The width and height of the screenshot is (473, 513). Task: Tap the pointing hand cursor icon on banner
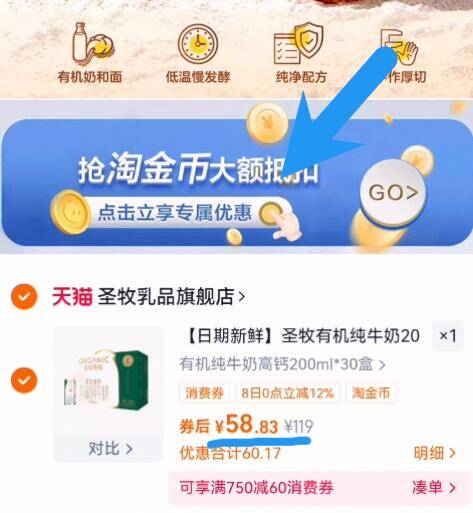pos(281,221)
